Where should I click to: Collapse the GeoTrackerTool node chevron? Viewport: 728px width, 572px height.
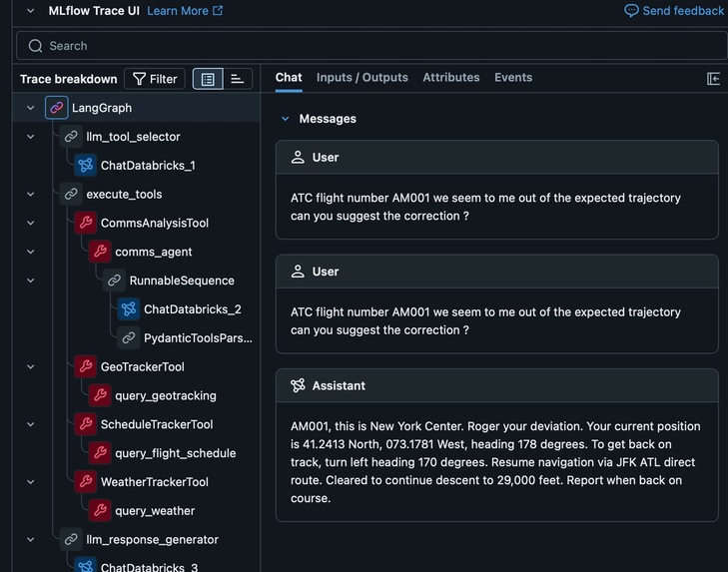30,366
